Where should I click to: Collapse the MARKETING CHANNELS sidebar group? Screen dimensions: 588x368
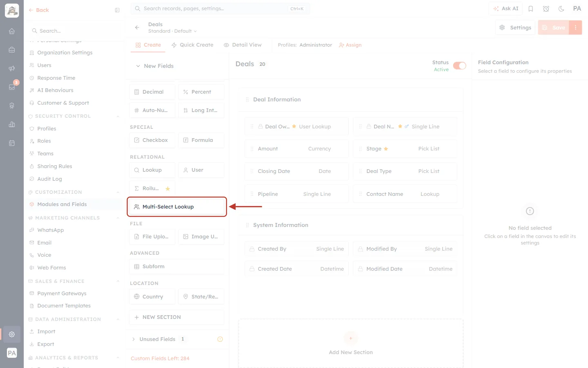tap(118, 218)
